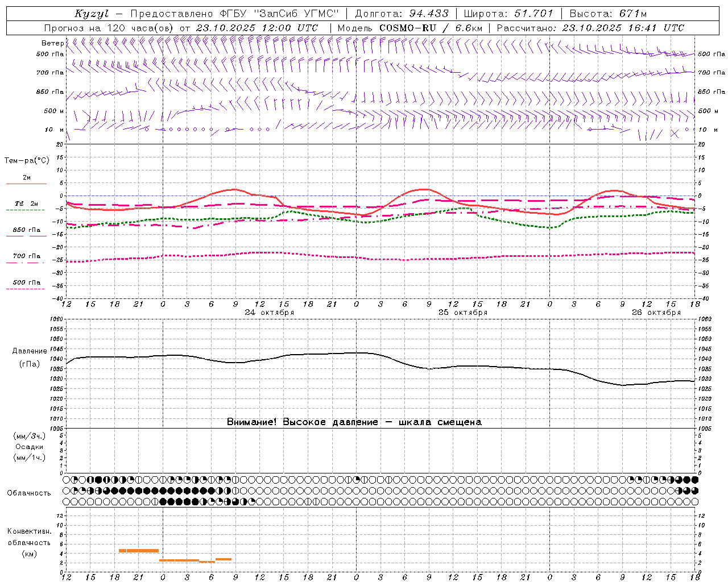This screenshot has height=582, width=728.
Task: Click the (км) unit label for convective clouds
Action: point(29,554)
